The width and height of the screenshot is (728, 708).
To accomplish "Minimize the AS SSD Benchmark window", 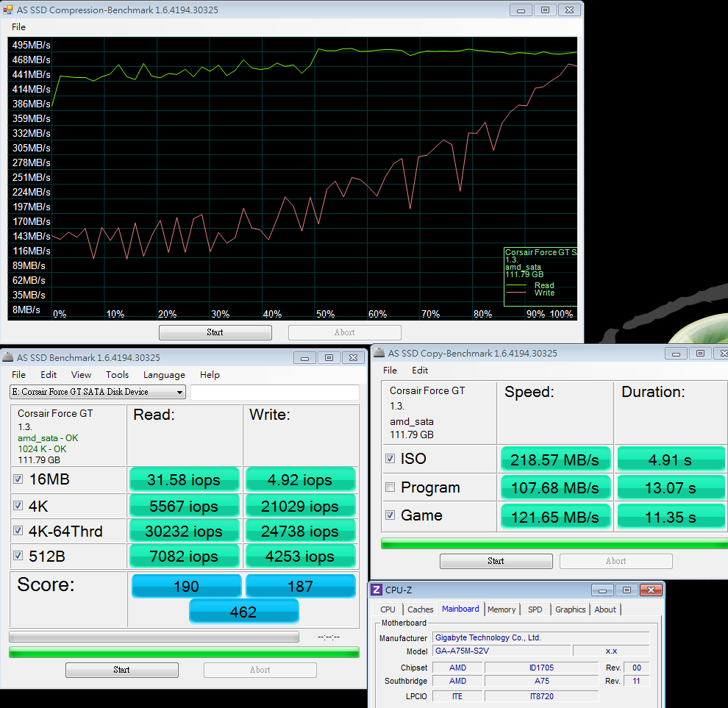I will (305, 358).
